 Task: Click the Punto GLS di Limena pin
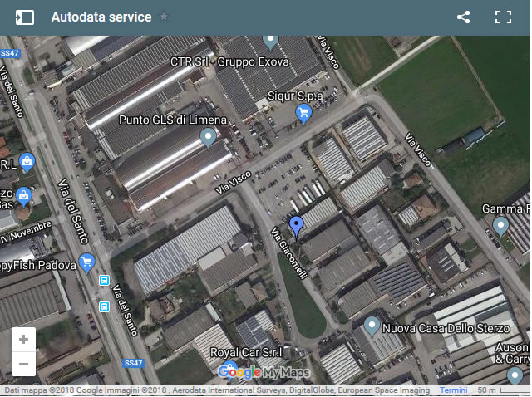click(x=208, y=138)
